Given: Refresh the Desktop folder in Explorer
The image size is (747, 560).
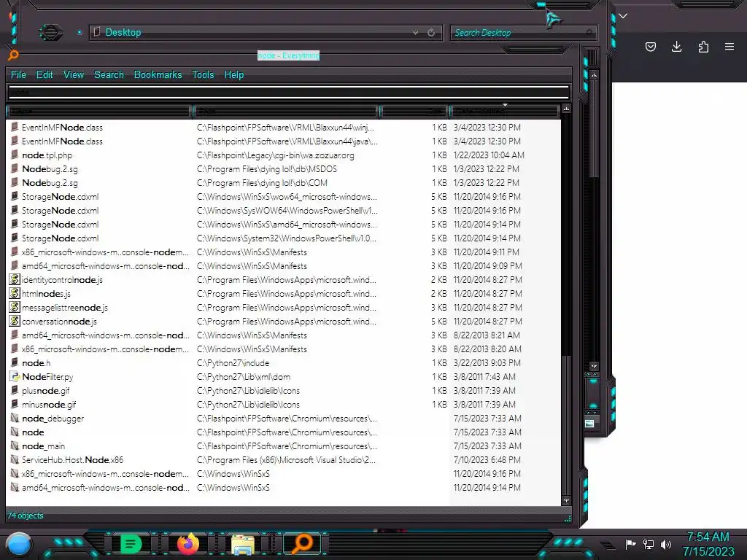Looking at the screenshot, I should 431,32.
